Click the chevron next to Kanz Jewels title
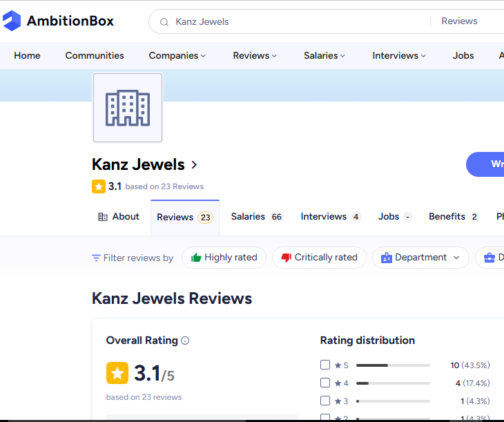504x422 pixels. (x=194, y=164)
